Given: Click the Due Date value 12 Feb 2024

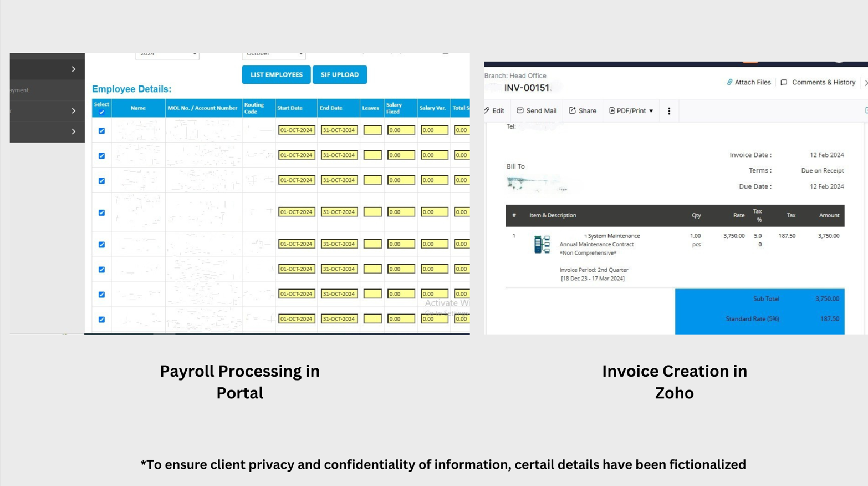Looking at the screenshot, I should click(x=826, y=186).
